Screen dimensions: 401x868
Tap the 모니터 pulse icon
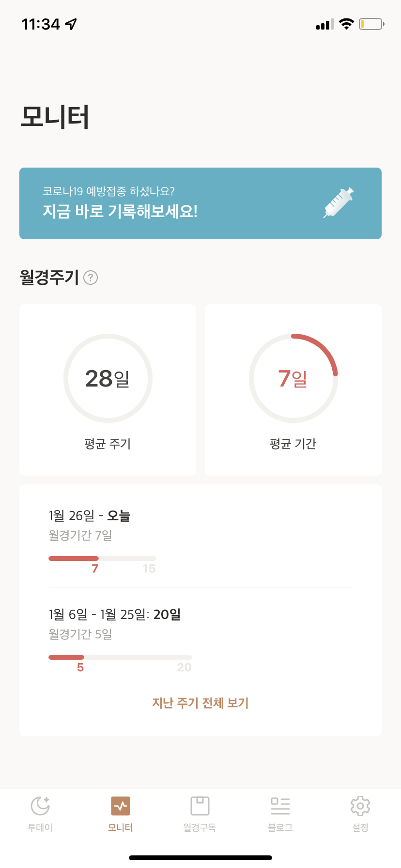click(121, 806)
